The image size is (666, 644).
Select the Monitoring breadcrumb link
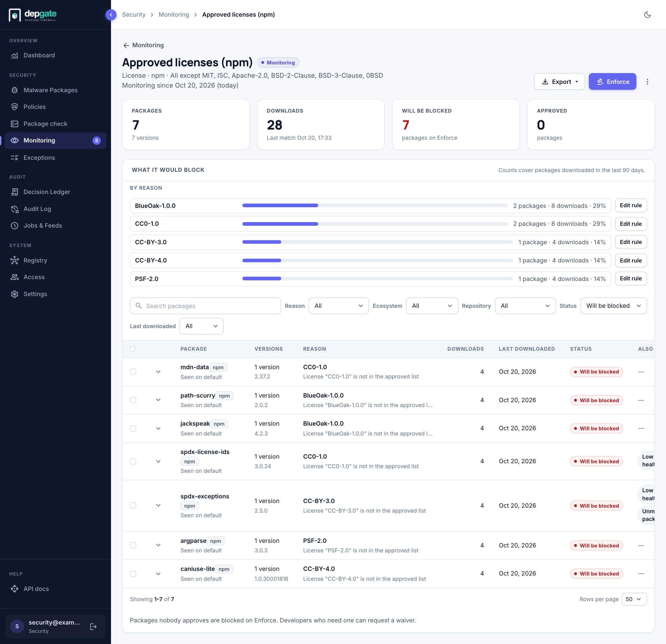tap(174, 14)
